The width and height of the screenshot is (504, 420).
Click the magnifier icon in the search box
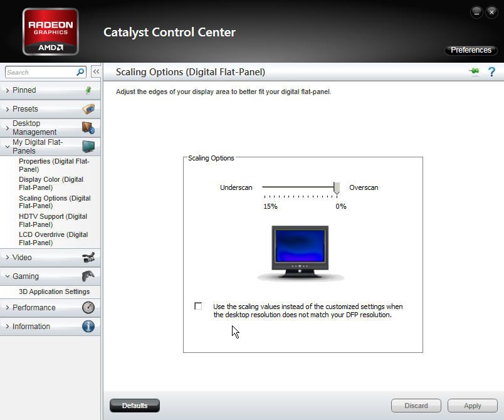(80, 72)
